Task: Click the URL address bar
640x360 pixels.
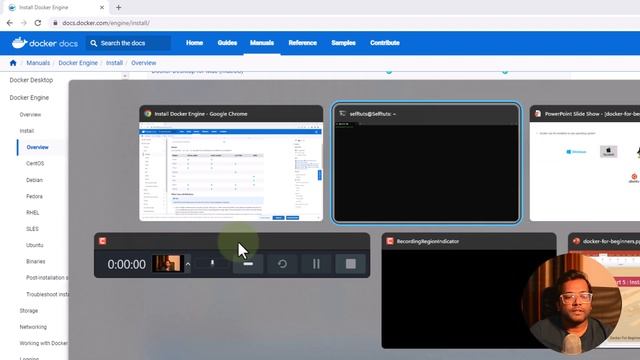Action: click(106, 23)
